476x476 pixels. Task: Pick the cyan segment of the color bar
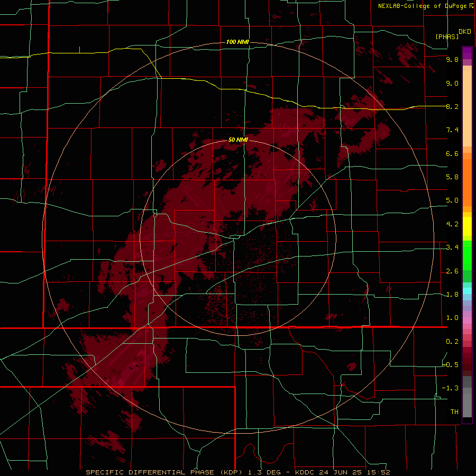point(467,291)
